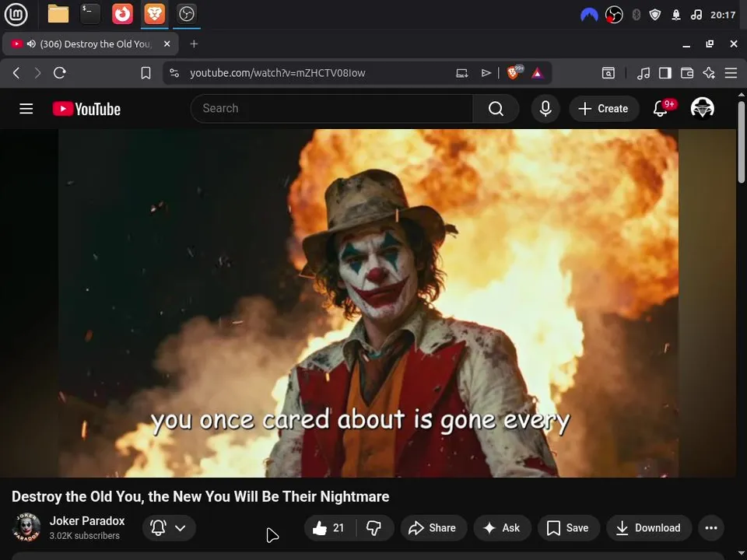Open more actions three-dot menu

[711, 527]
